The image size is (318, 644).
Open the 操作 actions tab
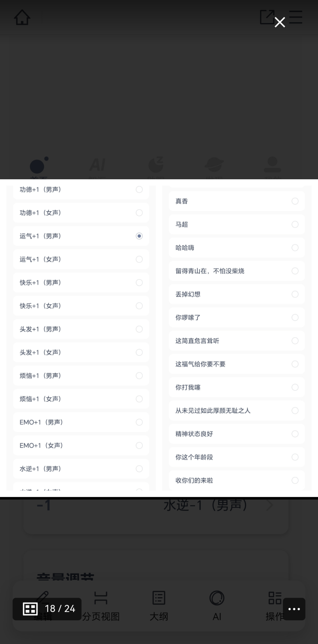pos(274,599)
